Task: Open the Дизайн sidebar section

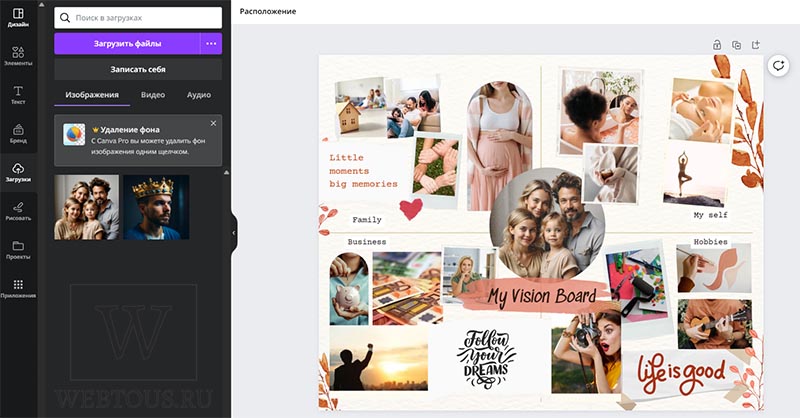Action: [18, 17]
